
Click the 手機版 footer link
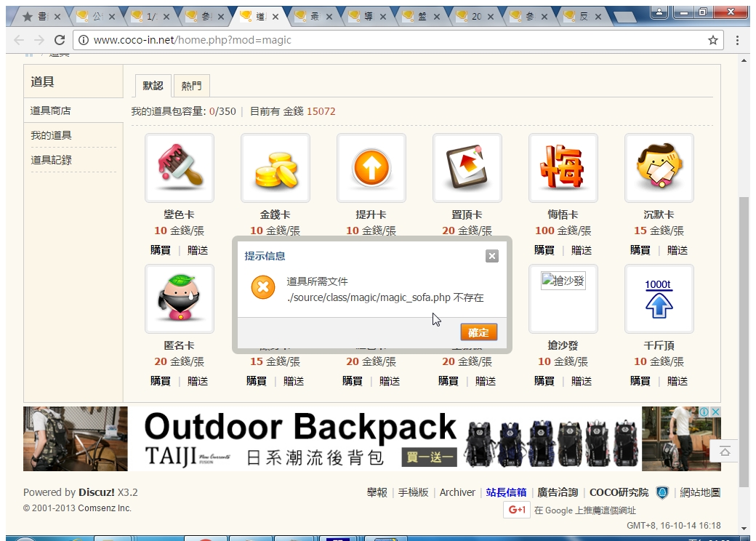click(413, 492)
